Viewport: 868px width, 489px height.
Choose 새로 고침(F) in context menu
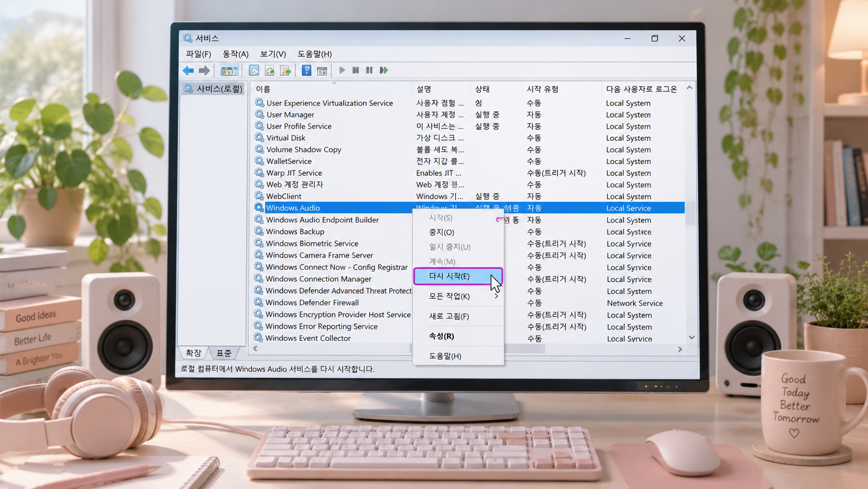(458, 316)
